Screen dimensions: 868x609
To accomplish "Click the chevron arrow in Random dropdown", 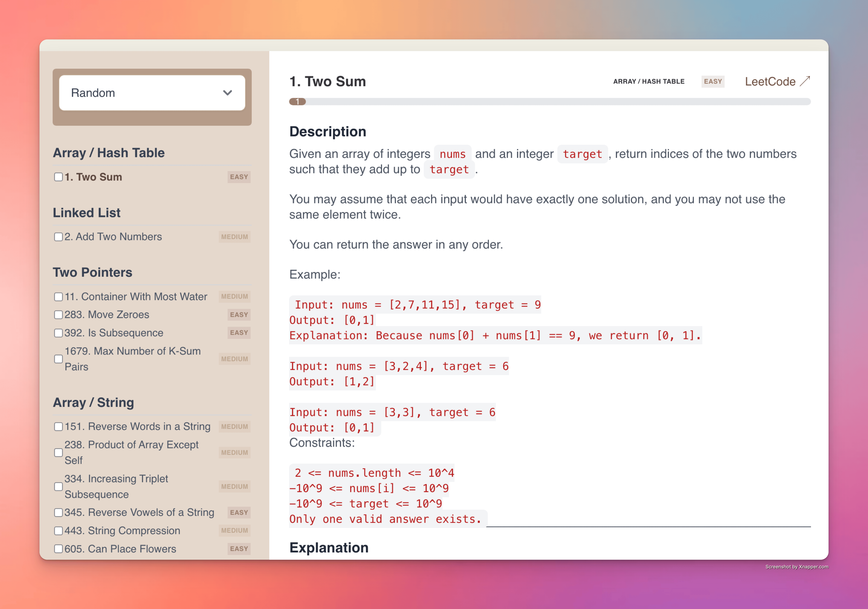I will (x=227, y=93).
